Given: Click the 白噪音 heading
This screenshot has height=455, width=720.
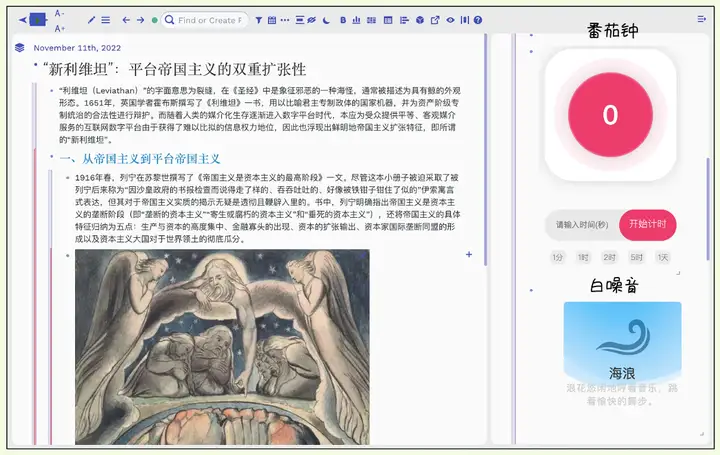Looking at the screenshot, I should click(614, 286).
